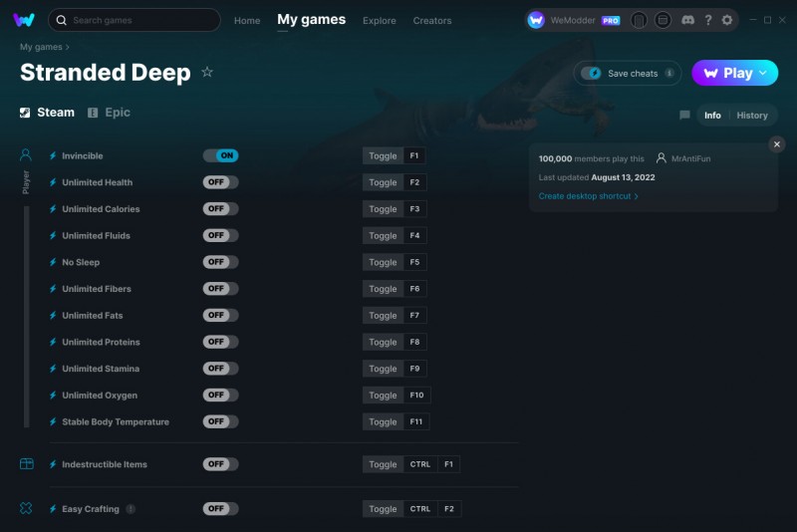Click the Player section scrollbar
The image size is (797, 532).
pos(27,317)
